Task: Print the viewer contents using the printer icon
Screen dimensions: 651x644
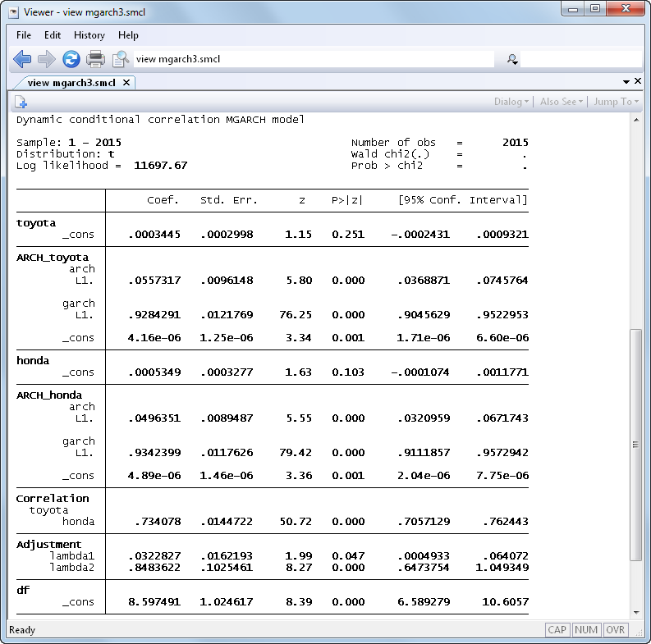Action: click(96, 59)
